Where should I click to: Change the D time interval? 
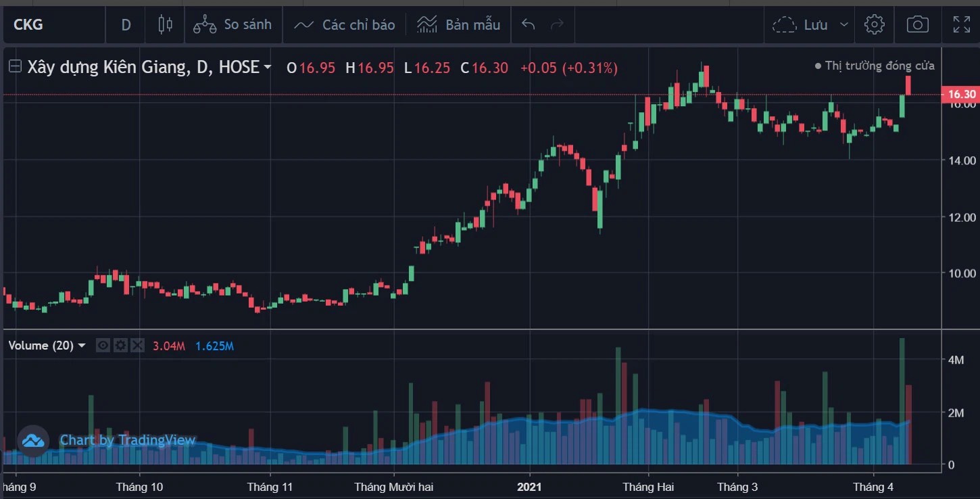pyautogui.click(x=126, y=25)
